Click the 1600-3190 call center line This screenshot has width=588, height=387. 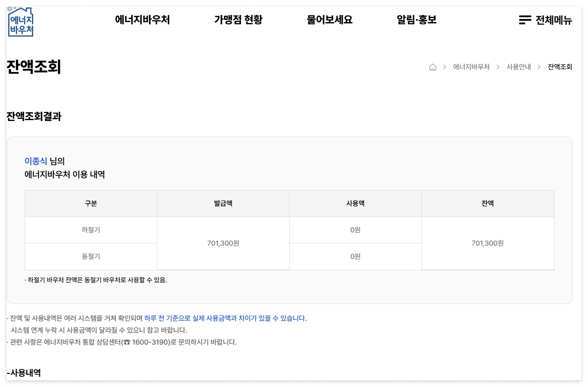122,342
